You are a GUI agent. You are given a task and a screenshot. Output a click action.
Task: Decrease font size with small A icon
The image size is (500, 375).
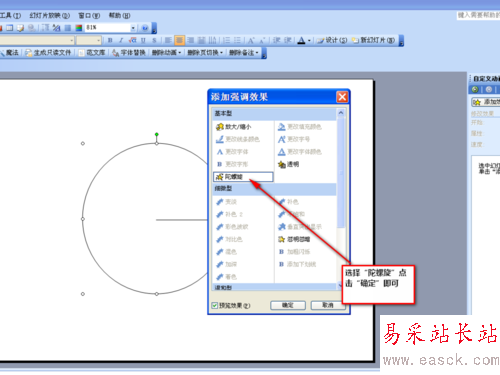click(x=262, y=40)
